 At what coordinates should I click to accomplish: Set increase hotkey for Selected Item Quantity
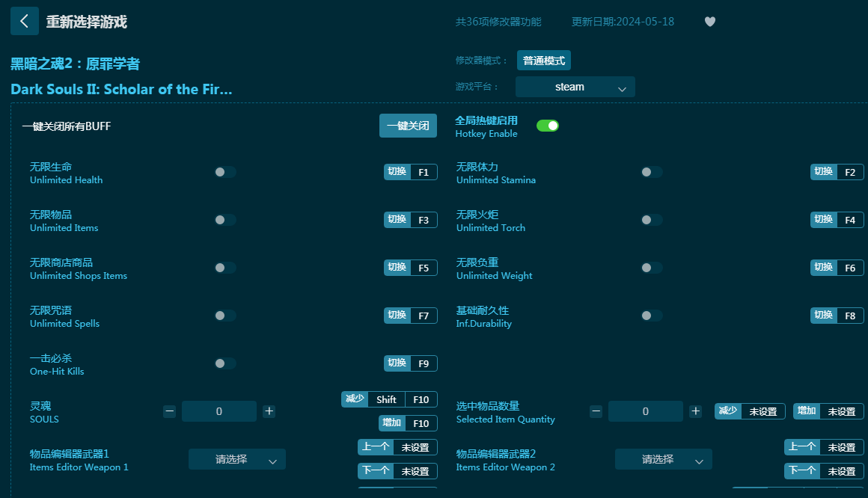[828, 411]
